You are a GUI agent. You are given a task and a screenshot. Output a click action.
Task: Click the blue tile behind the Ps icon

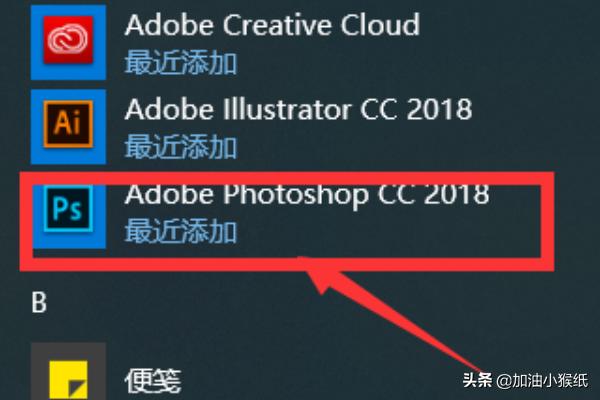68,216
